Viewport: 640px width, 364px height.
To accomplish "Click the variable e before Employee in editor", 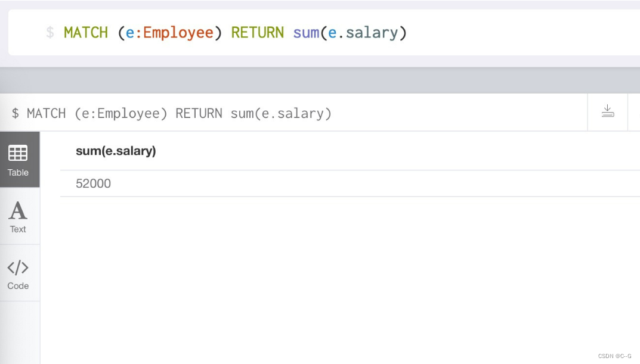I will pos(129,33).
